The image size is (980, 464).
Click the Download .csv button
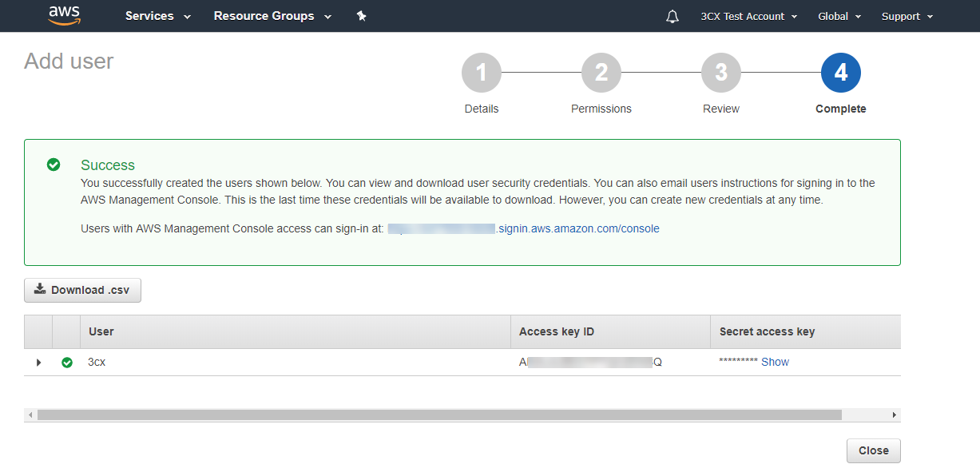(x=83, y=290)
